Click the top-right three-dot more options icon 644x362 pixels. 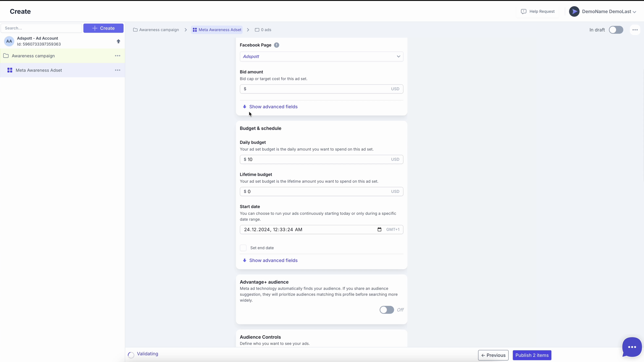(x=635, y=30)
